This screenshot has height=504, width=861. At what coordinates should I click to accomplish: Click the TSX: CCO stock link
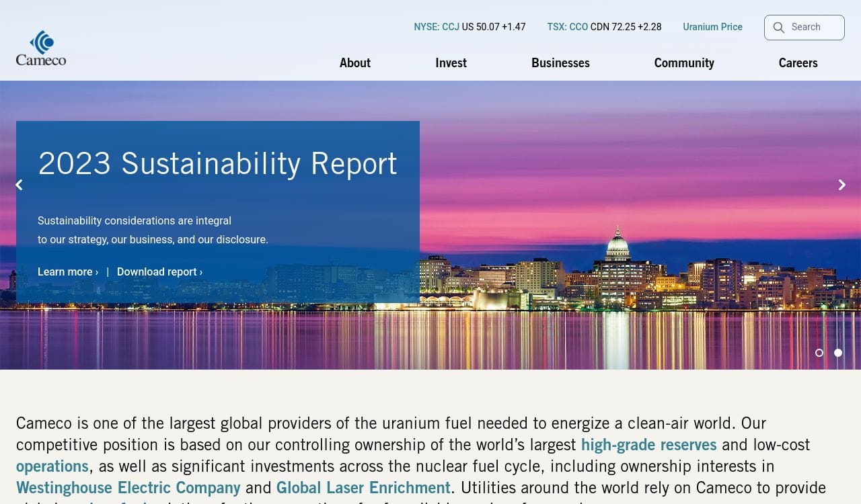pos(567,27)
